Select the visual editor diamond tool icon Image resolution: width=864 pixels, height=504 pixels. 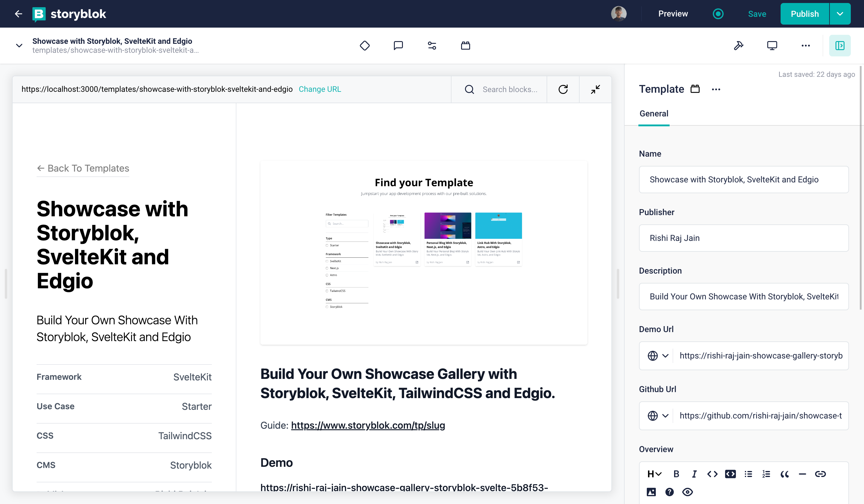tap(365, 45)
